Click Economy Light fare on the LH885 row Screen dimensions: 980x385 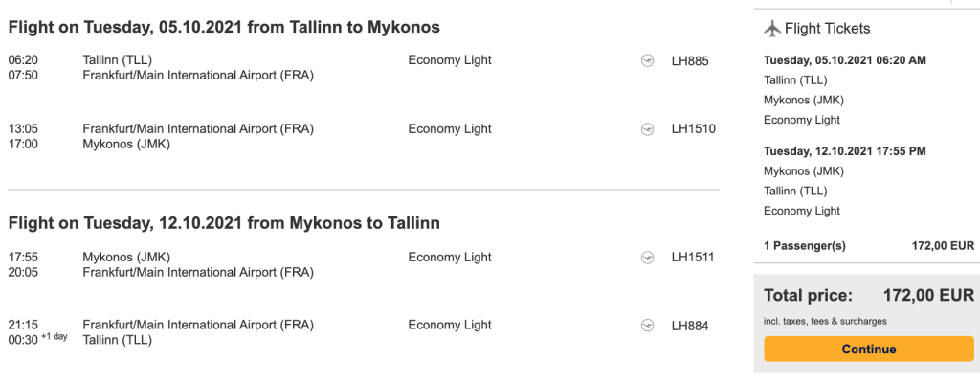(x=449, y=60)
